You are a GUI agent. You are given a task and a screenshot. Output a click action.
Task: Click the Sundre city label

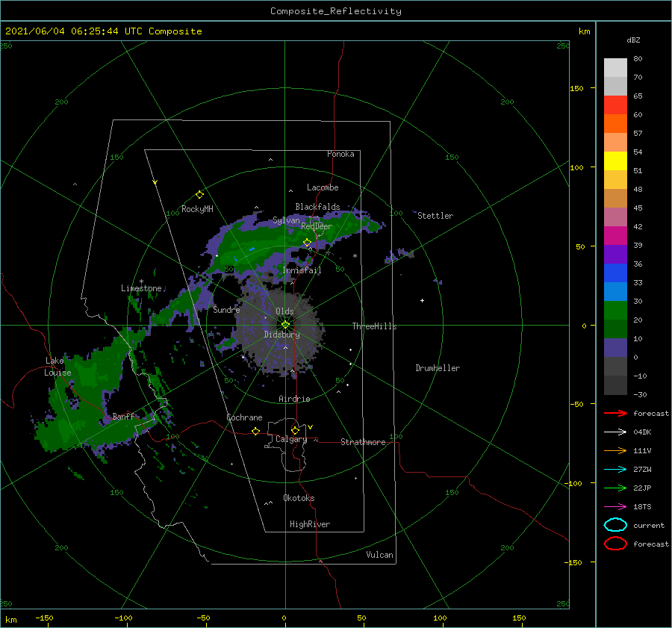[226, 309]
